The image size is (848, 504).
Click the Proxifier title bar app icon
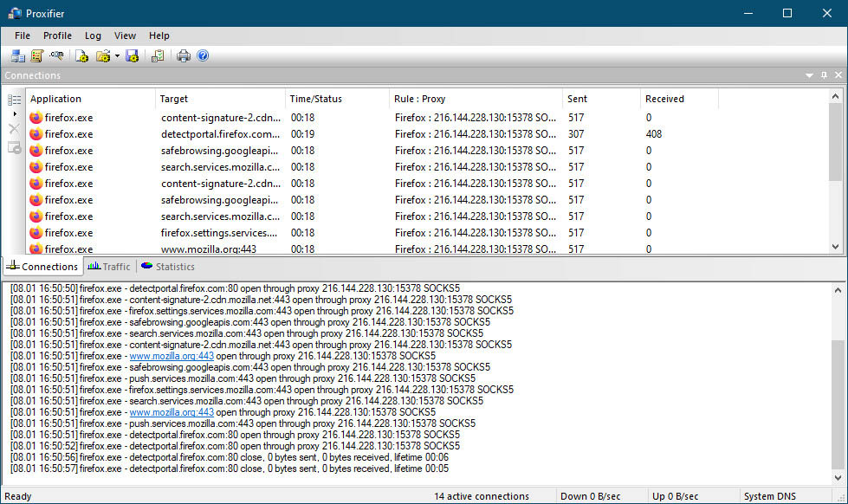coord(15,13)
